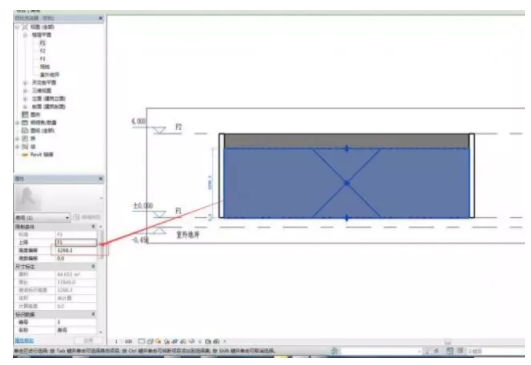This screenshot has height=365, width=531.
Task: Click the ±0.000 elevation value of F1
Action: (143, 206)
